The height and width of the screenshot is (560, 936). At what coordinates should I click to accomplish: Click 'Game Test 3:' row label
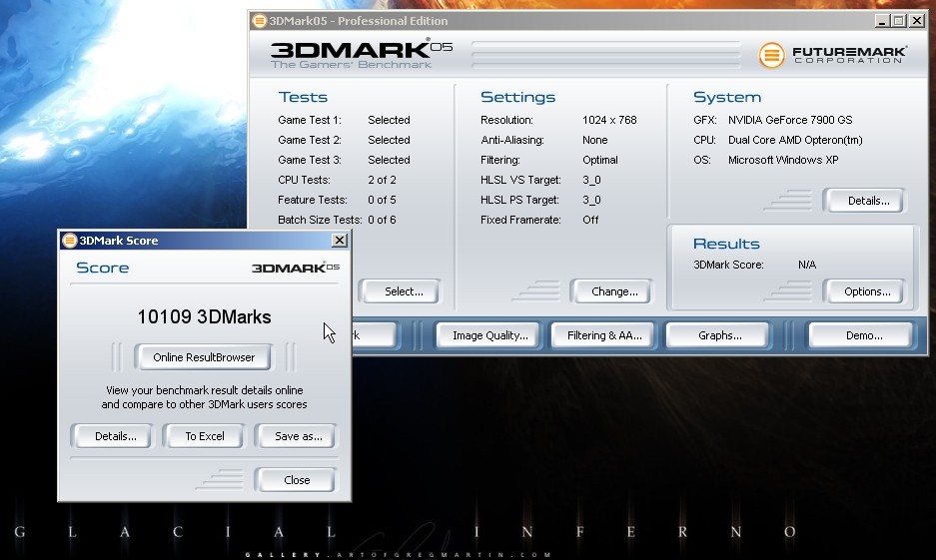pos(310,160)
